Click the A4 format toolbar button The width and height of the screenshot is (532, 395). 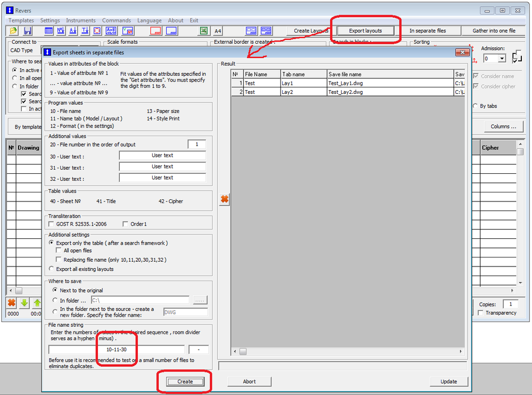(218, 31)
